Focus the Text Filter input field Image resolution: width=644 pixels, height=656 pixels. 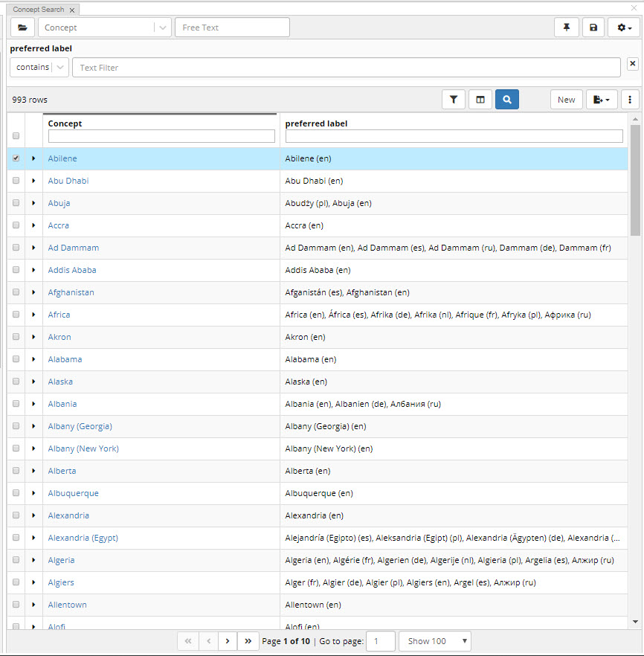click(x=347, y=68)
